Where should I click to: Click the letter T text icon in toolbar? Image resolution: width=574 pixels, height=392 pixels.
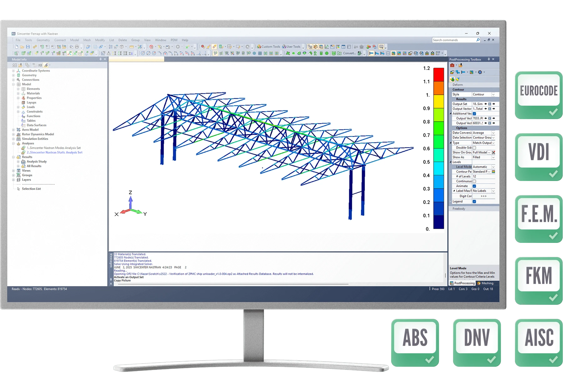(53, 53)
